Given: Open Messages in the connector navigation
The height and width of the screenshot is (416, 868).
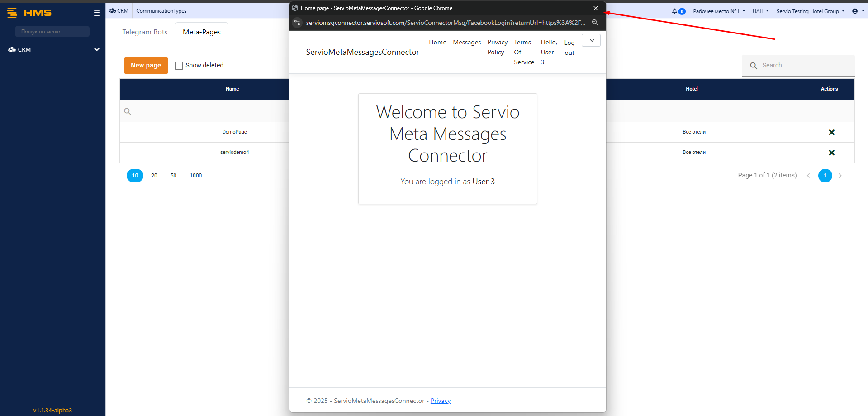Looking at the screenshot, I should [x=467, y=42].
